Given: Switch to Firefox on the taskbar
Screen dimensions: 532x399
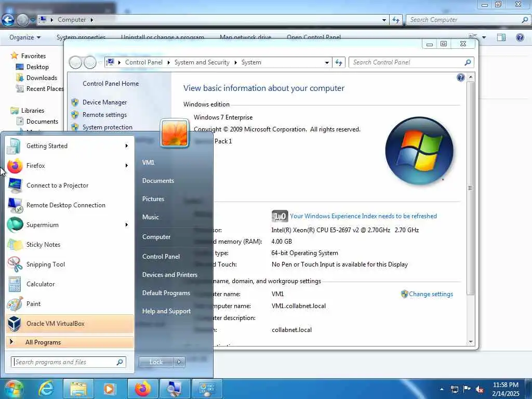Looking at the screenshot, I should coord(142,389).
